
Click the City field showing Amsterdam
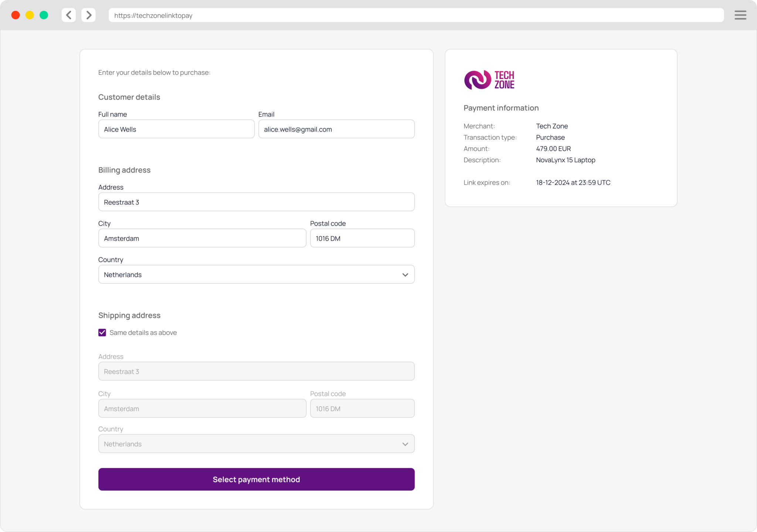point(202,238)
